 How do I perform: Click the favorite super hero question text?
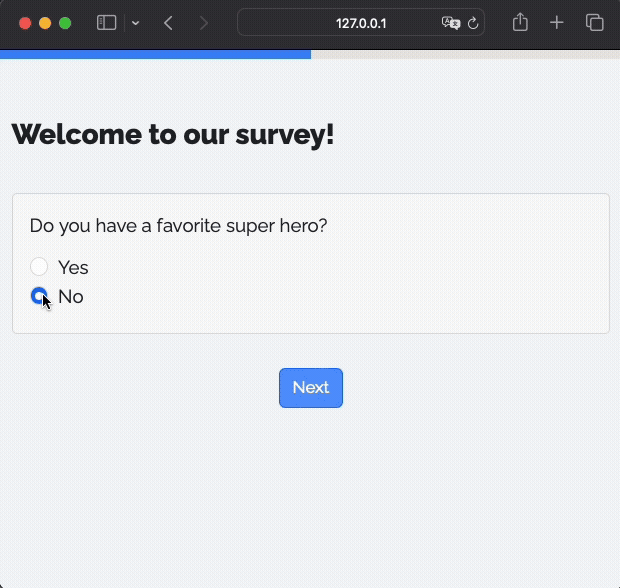[178, 226]
